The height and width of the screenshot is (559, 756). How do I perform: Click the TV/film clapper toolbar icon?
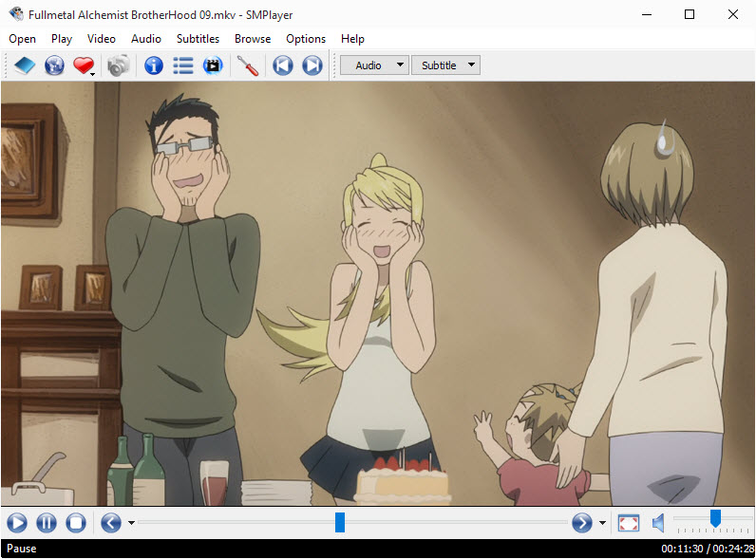click(213, 65)
